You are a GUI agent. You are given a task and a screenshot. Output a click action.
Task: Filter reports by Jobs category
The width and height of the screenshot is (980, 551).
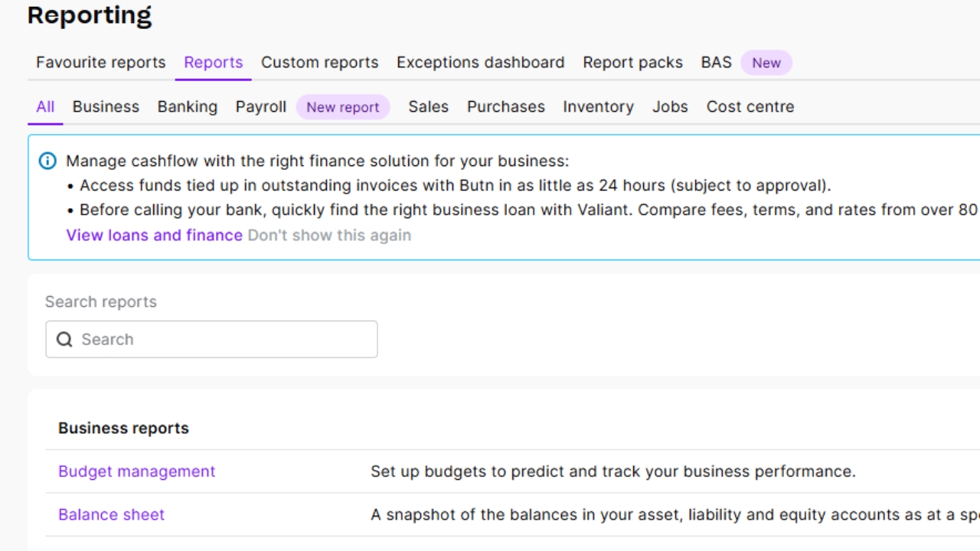pyautogui.click(x=670, y=106)
